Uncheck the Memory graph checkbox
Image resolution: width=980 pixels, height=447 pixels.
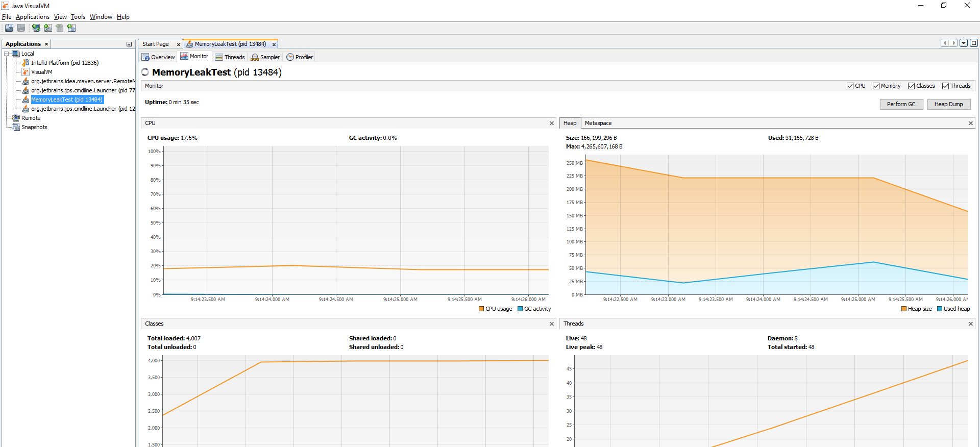876,86
